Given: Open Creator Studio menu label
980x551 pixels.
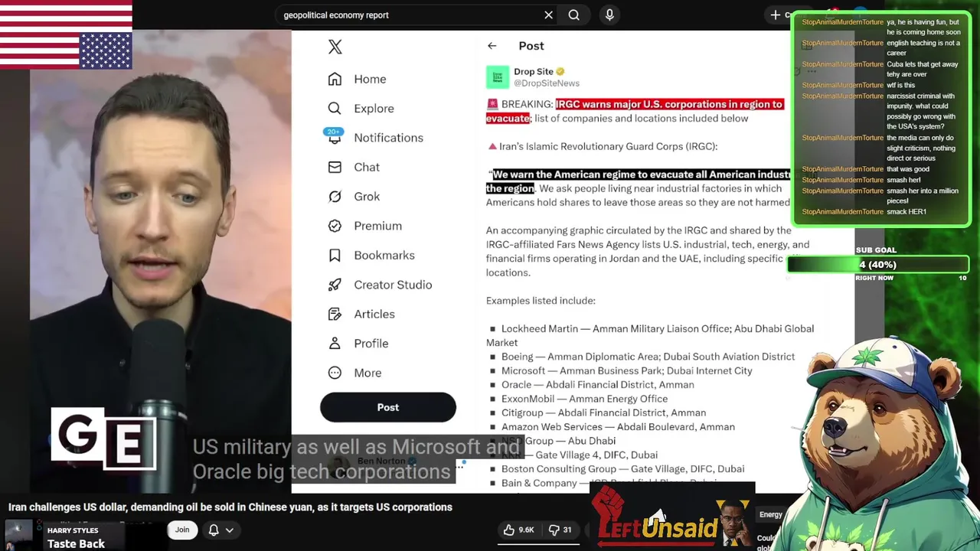Looking at the screenshot, I should [x=393, y=285].
